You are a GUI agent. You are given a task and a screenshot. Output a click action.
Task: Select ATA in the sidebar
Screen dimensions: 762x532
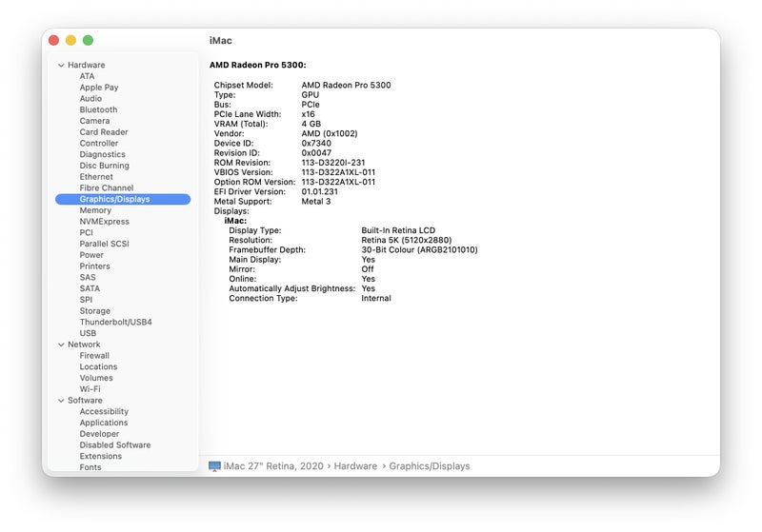coord(87,76)
